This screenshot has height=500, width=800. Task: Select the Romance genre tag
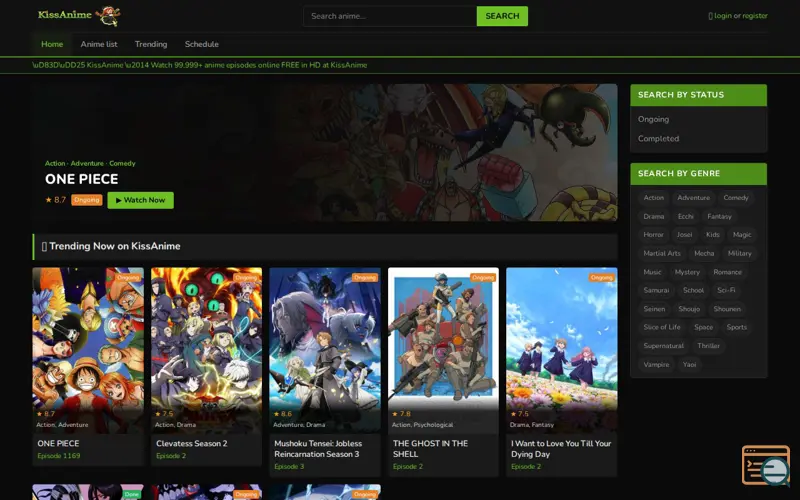(728, 272)
